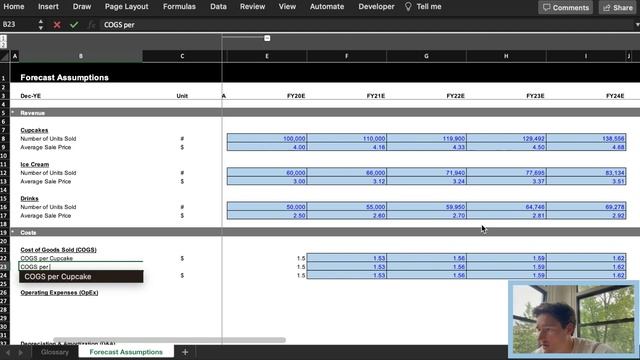Click drinks units cell 64,746
The width and height of the screenshot is (640, 360).
point(506,207)
